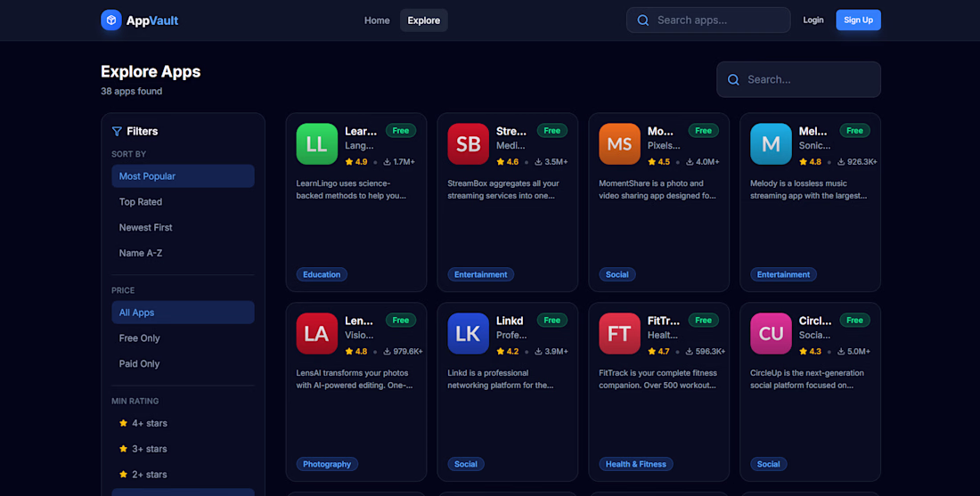Open the StreamBox red SB app icon
Screen dimensions: 980x496
[468, 143]
